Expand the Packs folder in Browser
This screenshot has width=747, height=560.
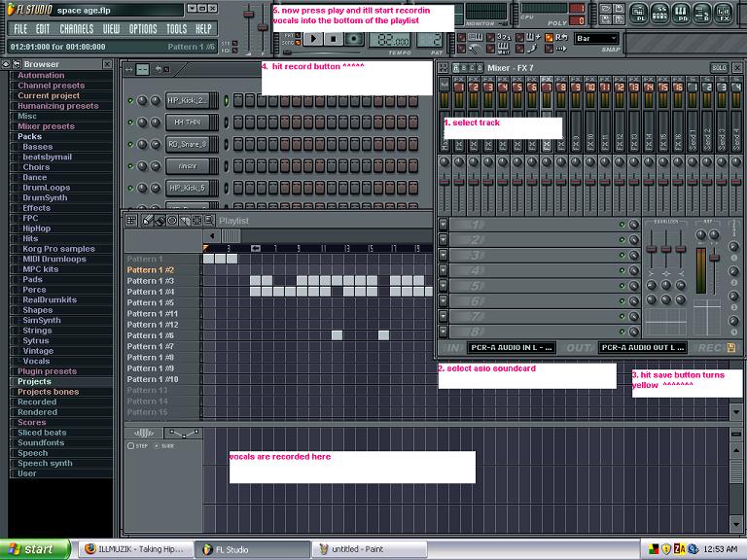[29, 137]
